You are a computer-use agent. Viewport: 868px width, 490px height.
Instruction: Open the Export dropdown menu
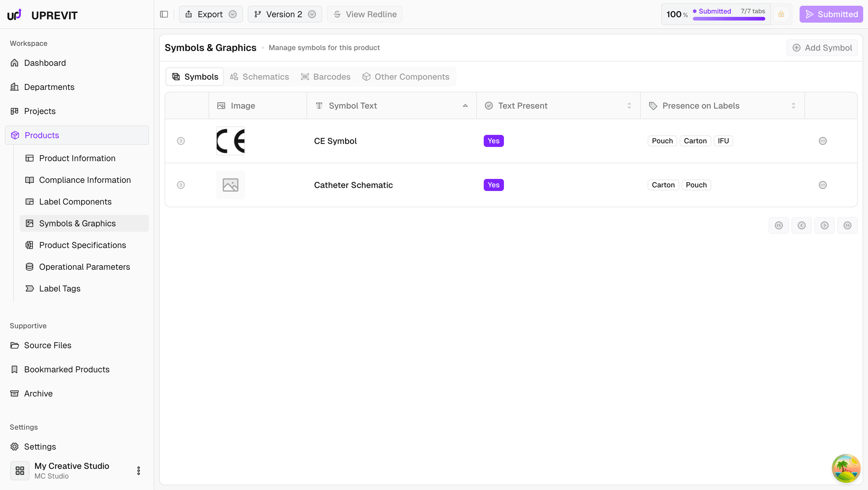click(211, 14)
